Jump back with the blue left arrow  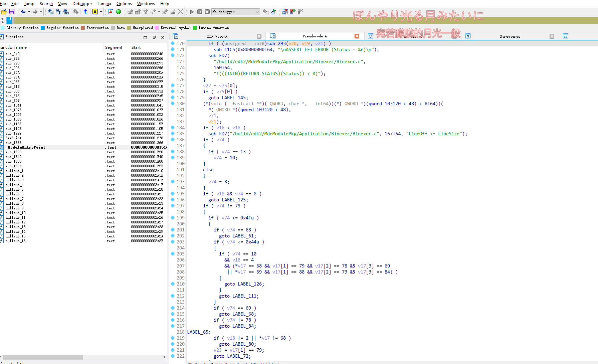(23, 12)
